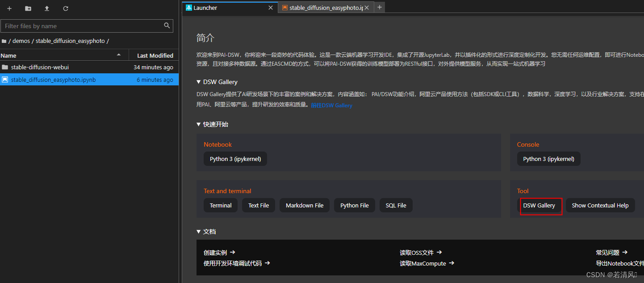
Task: Add a new tab with plus button
Action: pos(380,7)
